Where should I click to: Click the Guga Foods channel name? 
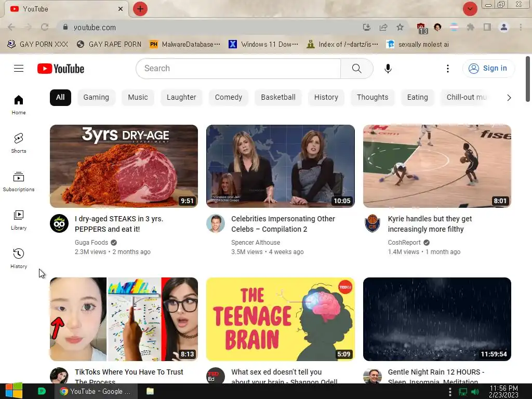click(x=91, y=243)
